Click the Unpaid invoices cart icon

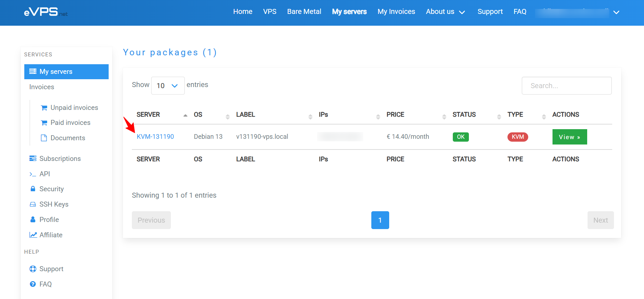coord(44,108)
